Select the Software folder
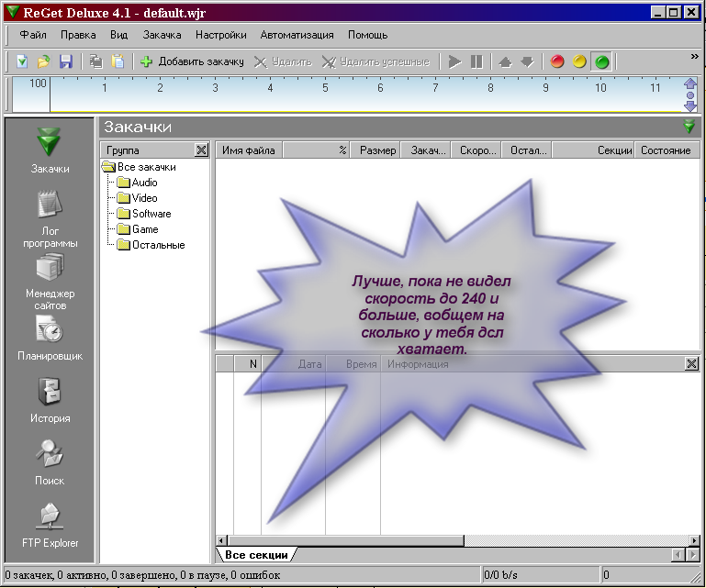 coord(144,214)
